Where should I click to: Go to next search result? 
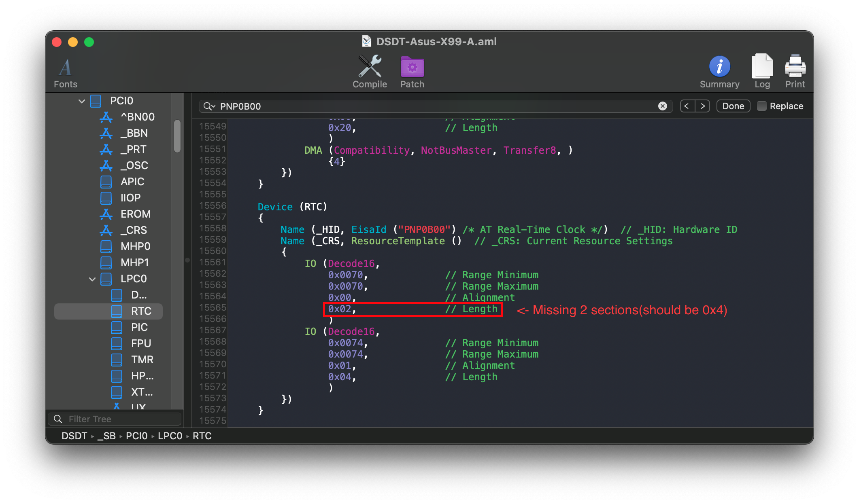703,106
